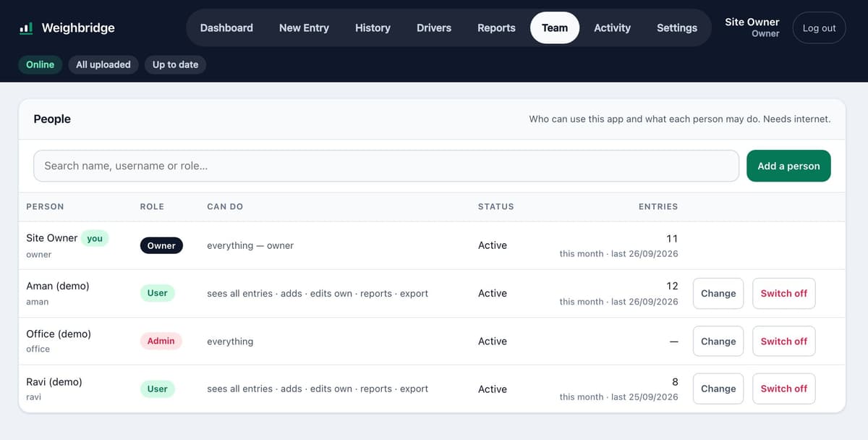Open the Activity tab
This screenshot has height=440, width=868.
coord(612,27)
